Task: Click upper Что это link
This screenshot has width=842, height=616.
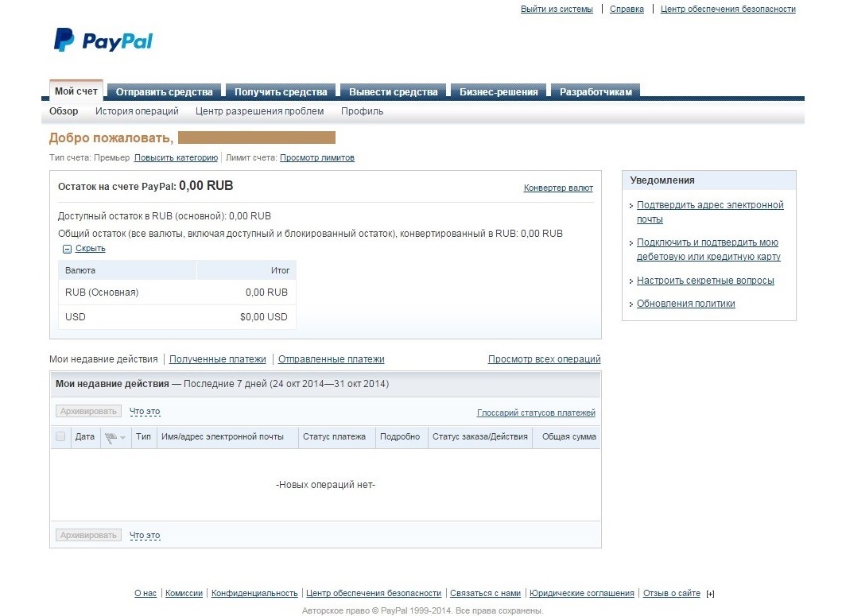Action: coord(145,412)
